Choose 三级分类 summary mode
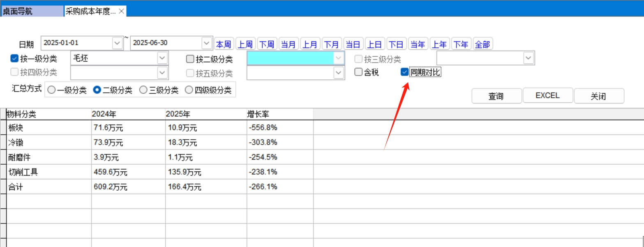The height and width of the screenshot is (247, 644). (144, 90)
